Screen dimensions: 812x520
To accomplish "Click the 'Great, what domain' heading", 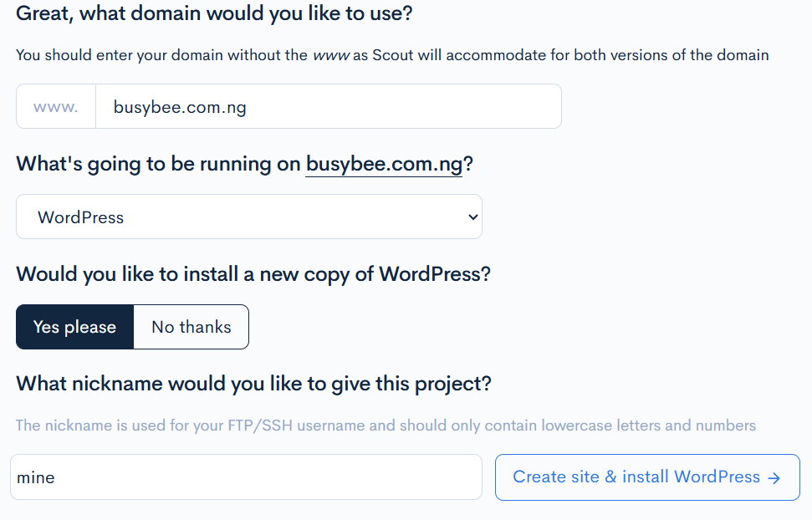I will (x=214, y=13).
